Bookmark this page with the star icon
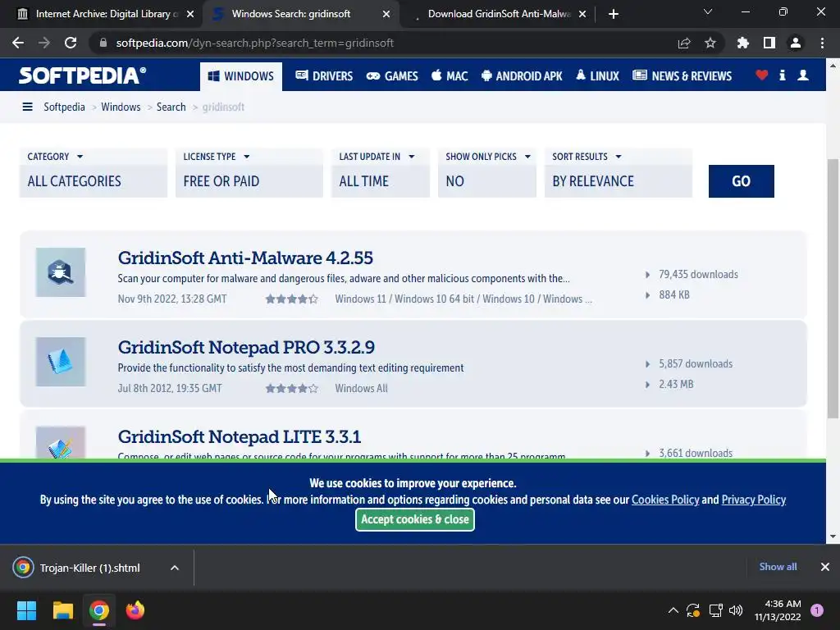This screenshot has width=840, height=630. point(710,43)
